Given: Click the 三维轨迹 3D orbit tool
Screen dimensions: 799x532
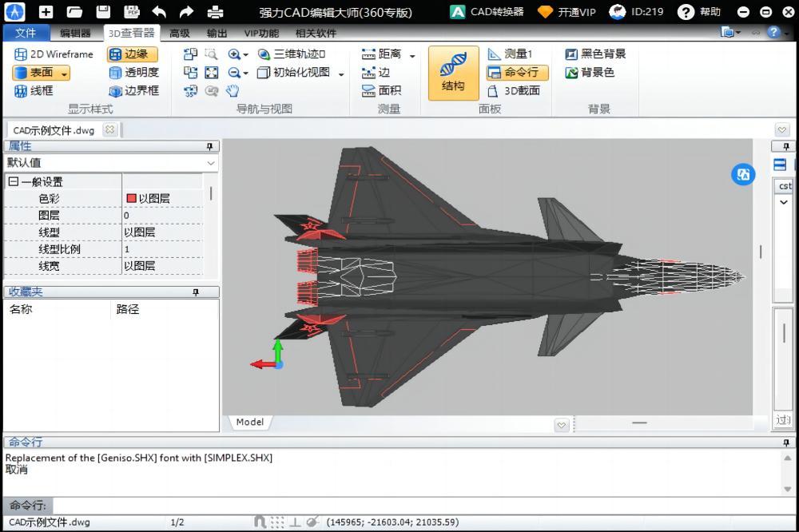Looking at the screenshot, I should point(292,54).
